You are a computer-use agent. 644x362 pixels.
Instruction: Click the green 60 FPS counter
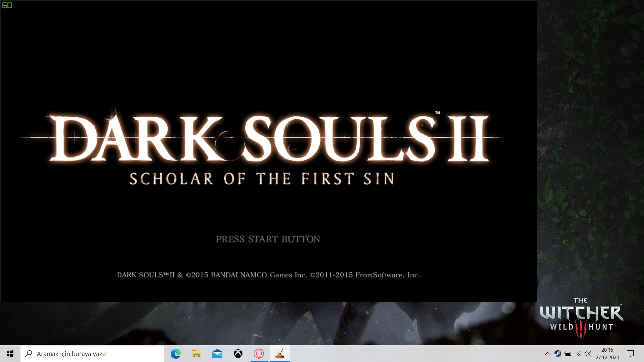pyautogui.click(x=7, y=5)
